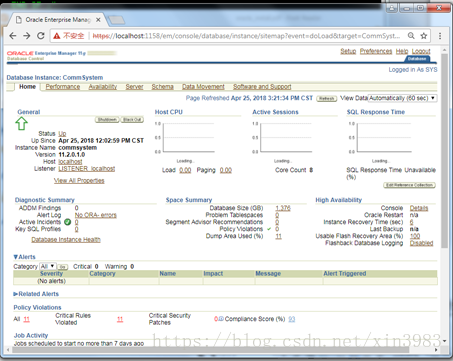
Task: Go forward with the browser forward arrow
Action: 27,36
